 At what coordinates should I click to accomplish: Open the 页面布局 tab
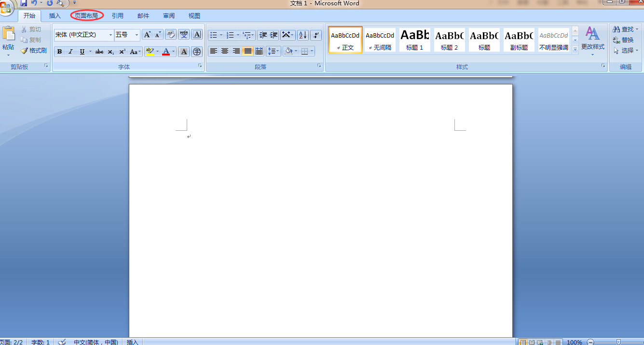click(x=86, y=16)
